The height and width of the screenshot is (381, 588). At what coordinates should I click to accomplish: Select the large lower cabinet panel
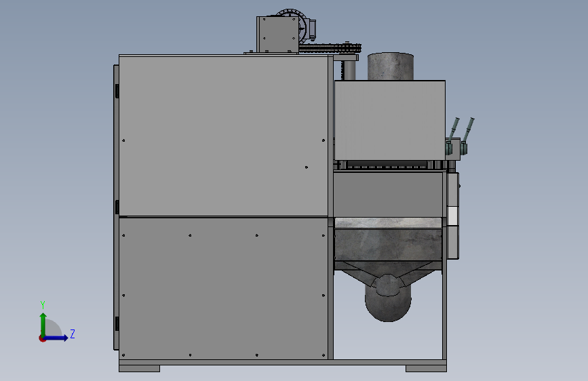point(224,288)
